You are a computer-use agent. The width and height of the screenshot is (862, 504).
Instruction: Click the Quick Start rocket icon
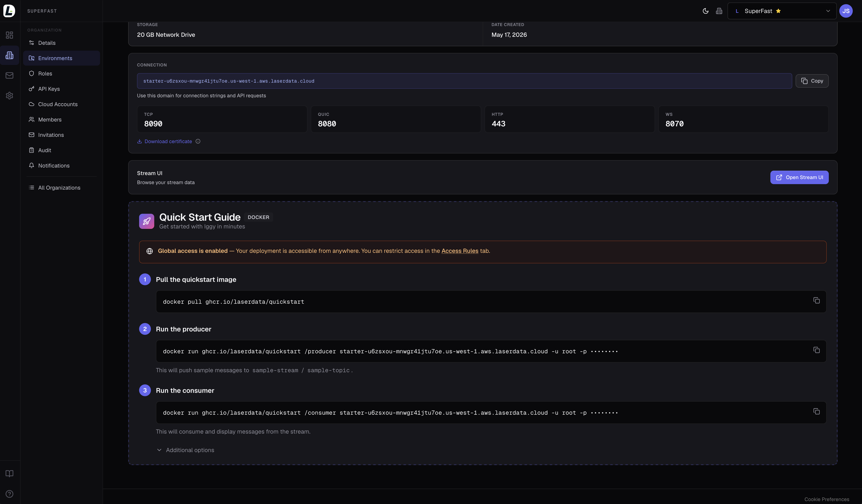[146, 221]
